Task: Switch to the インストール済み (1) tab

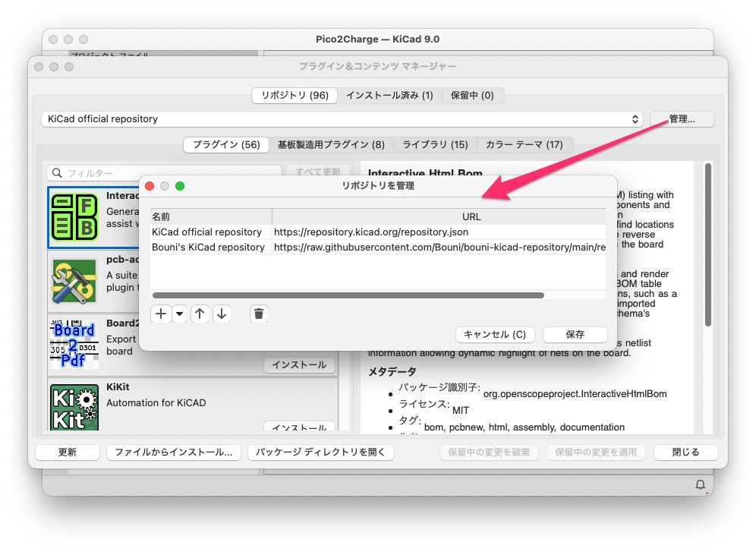Action: click(389, 95)
